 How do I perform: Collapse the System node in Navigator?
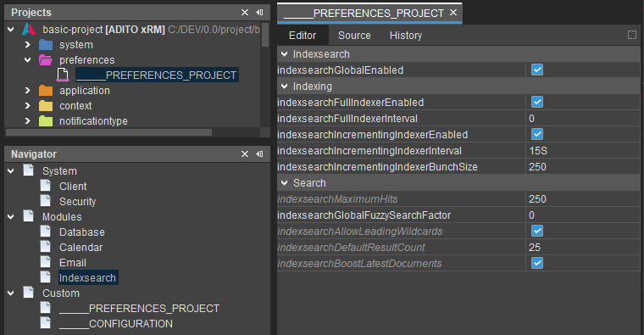pos(11,170)
